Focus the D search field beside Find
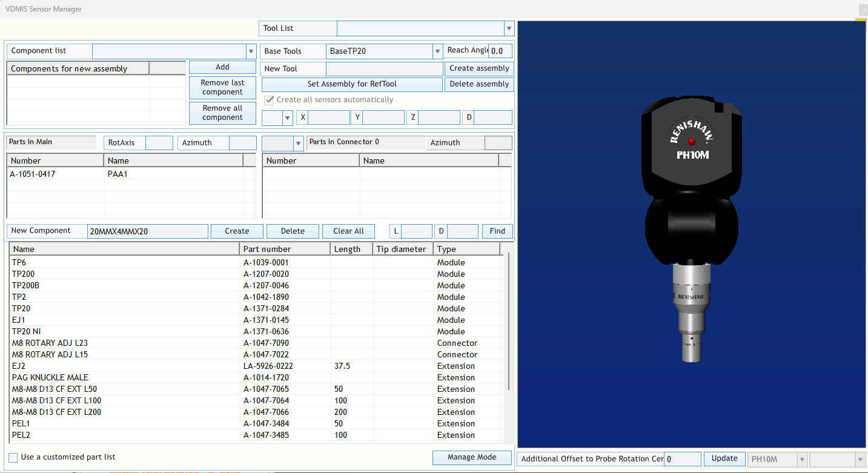The image size is (868, 473). click(463, 231)
